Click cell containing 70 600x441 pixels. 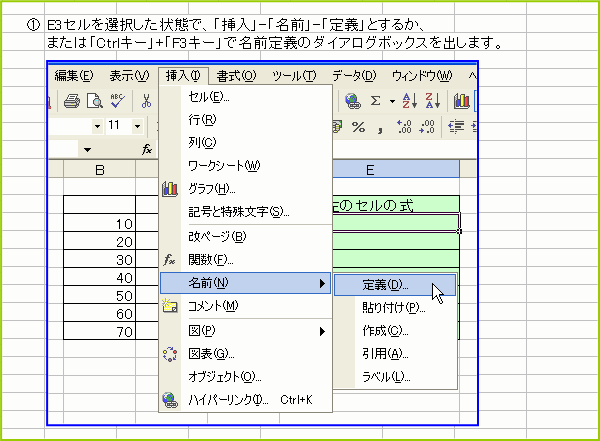pyautogui.click(x=99, y=331)
